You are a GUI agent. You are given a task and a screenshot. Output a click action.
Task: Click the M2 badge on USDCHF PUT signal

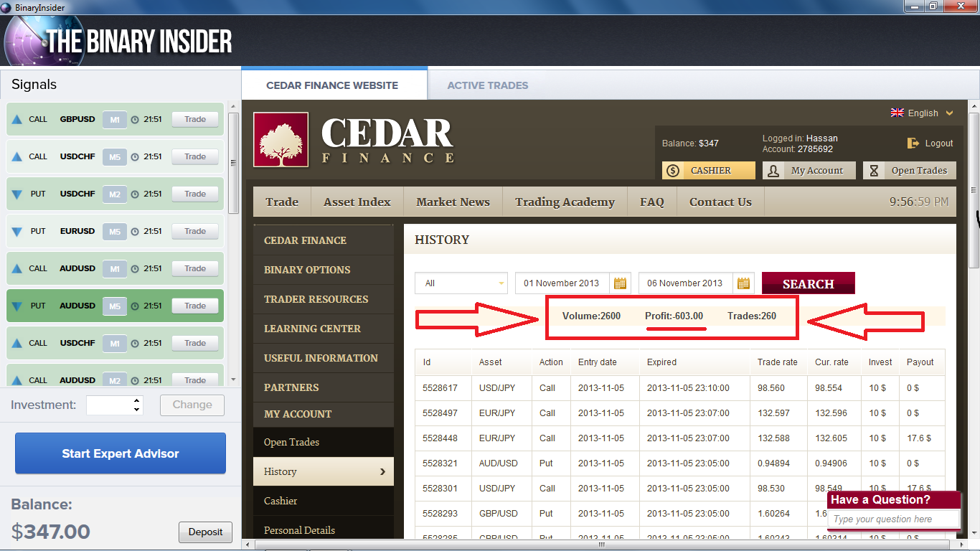(x=115, y=194)
